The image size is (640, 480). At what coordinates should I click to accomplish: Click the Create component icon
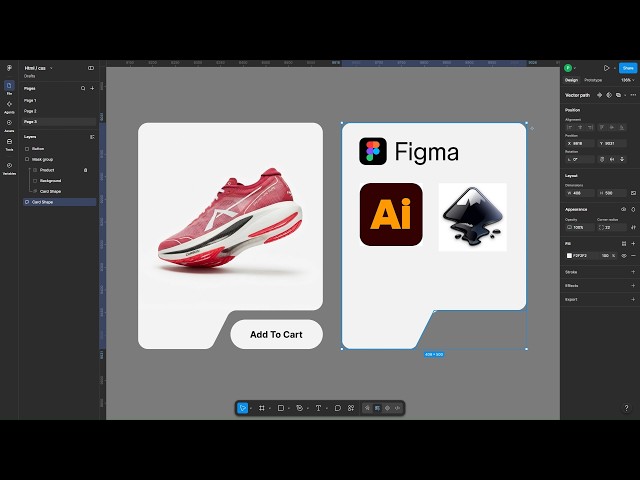[599, 95]
